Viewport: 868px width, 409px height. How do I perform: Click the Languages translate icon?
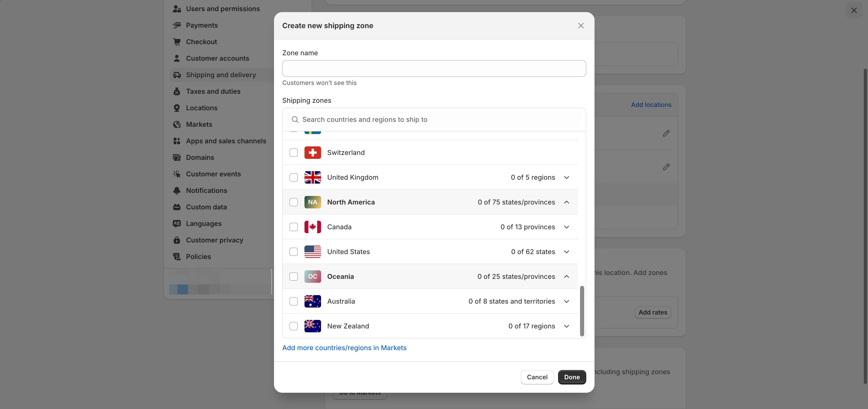[177, 224]
